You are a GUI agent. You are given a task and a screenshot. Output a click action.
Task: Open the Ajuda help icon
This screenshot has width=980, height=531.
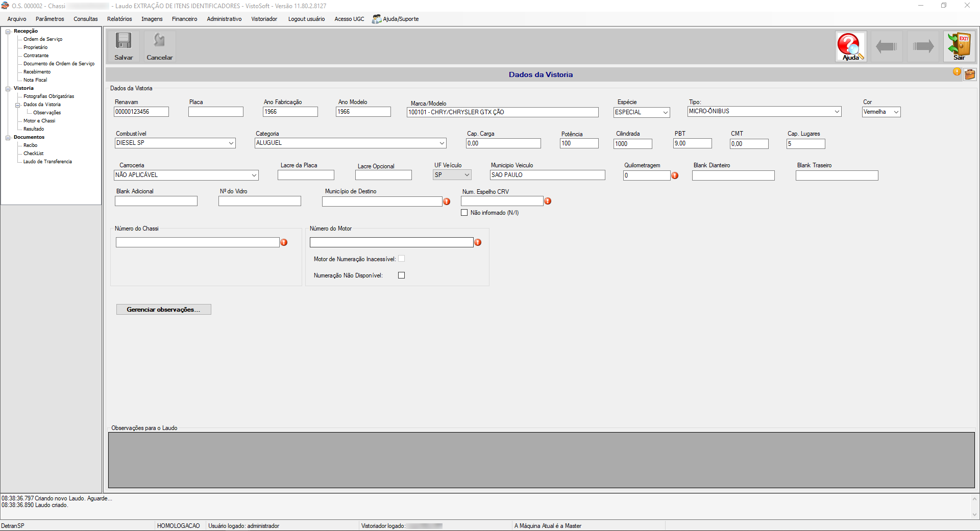850,46
